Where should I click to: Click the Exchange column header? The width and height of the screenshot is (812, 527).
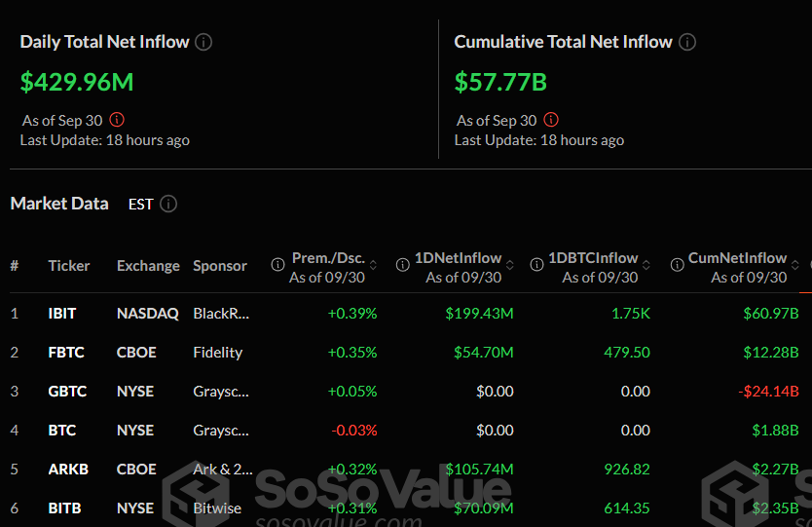pyautogui.click(x=148, y=266)
